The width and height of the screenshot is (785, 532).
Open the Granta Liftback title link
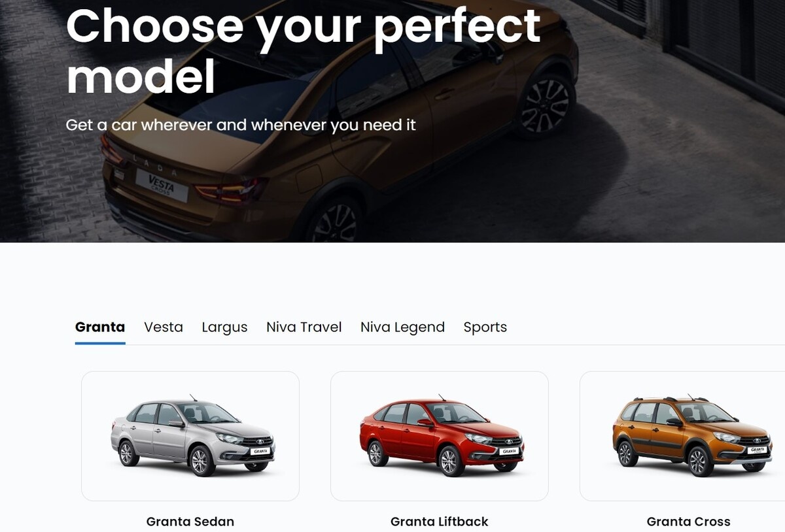[x=440, y=522]
